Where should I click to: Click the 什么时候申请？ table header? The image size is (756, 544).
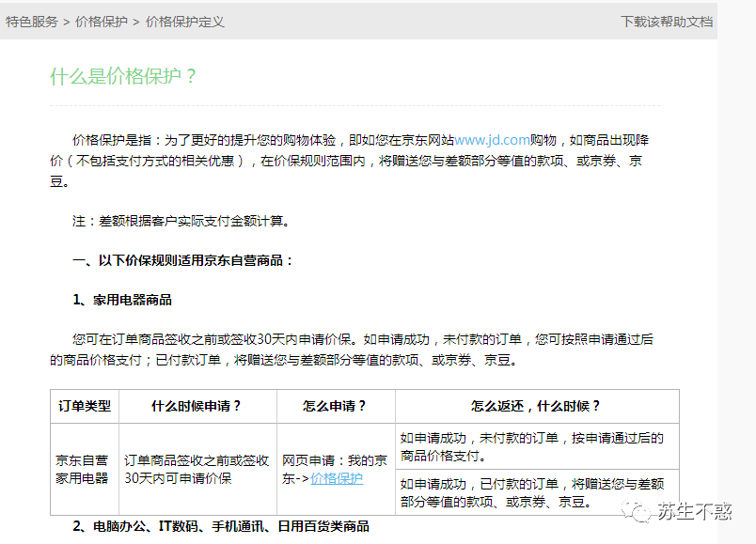[197, 406]
